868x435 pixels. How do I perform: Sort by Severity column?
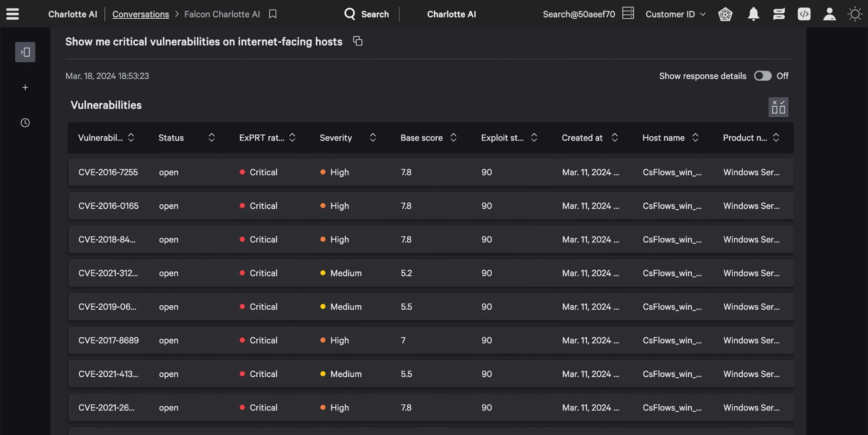373,137
